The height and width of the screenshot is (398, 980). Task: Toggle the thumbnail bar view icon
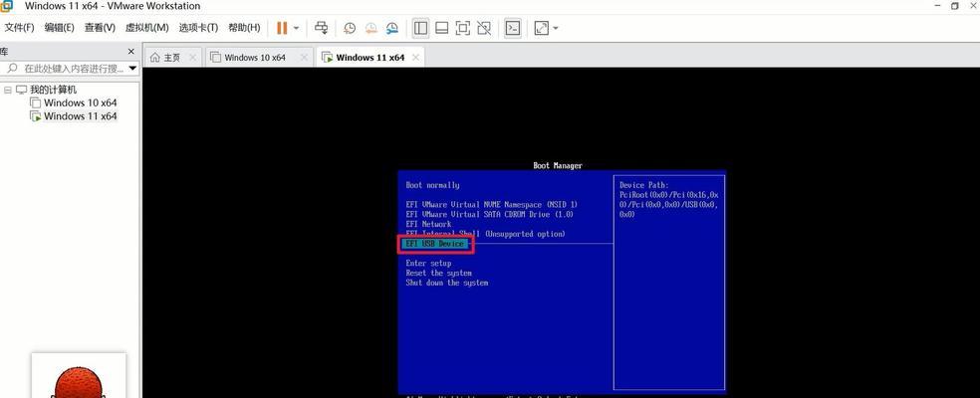pyautogui.click(x=442, y=28)
